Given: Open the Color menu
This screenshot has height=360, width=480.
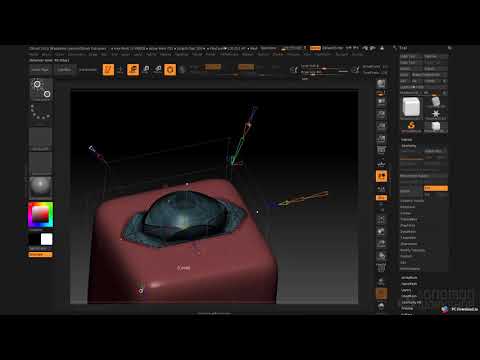Looking at the screenshot, I should pyautogui.click(x=60, y=54).
